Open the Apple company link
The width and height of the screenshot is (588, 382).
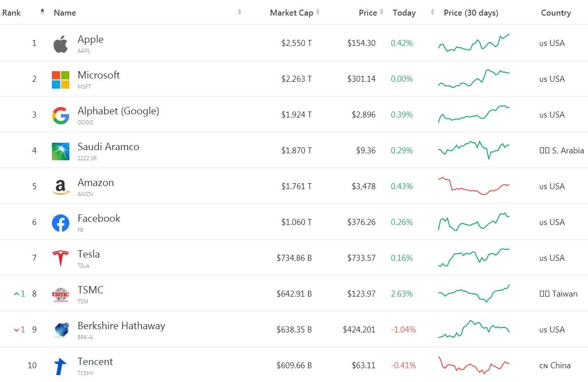pos(90,39)
